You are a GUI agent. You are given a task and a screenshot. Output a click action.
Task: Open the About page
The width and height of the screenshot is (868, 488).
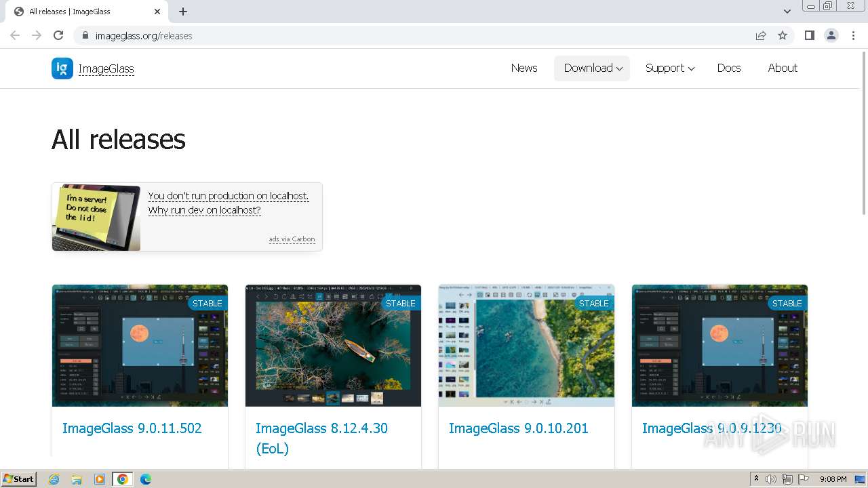click(783, 68)
